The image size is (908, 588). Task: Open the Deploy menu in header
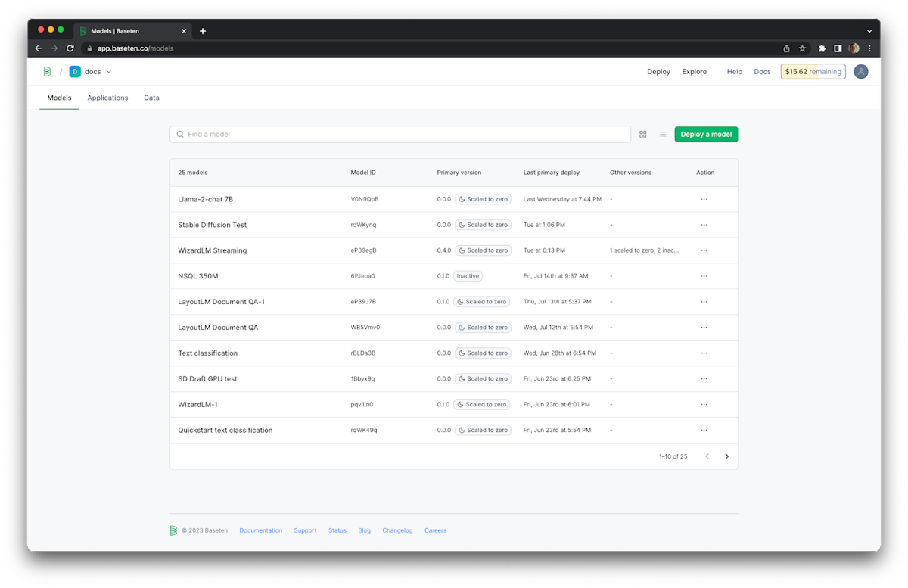(x=658, y=72)
